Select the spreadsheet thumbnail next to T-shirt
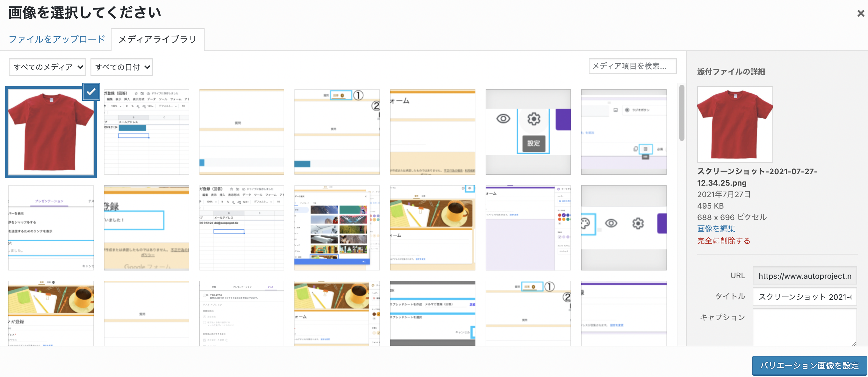The width and height of the screenshot is (868, 377). (146, 132)
